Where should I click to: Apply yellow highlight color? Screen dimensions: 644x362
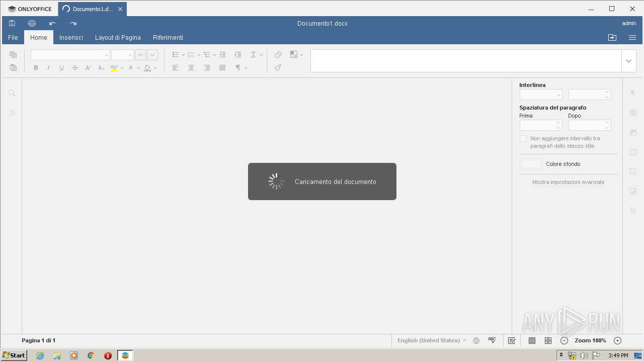tap(114, 68)
